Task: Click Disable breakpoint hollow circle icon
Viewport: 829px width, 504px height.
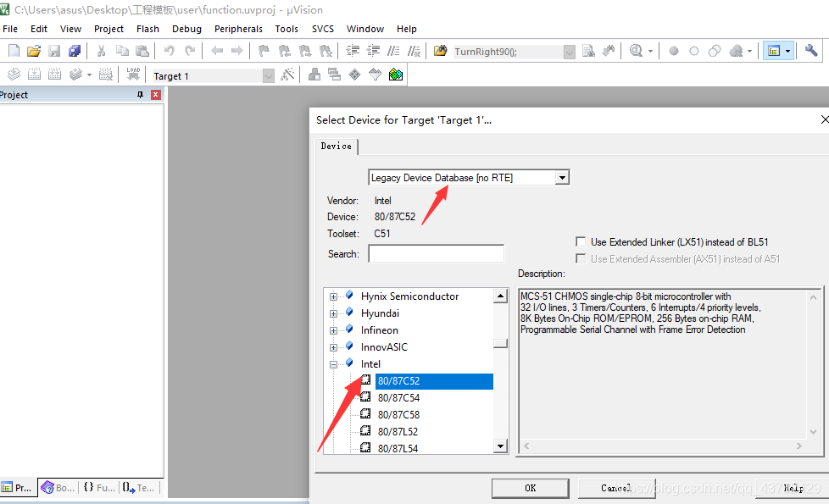Action: point(694,51)
